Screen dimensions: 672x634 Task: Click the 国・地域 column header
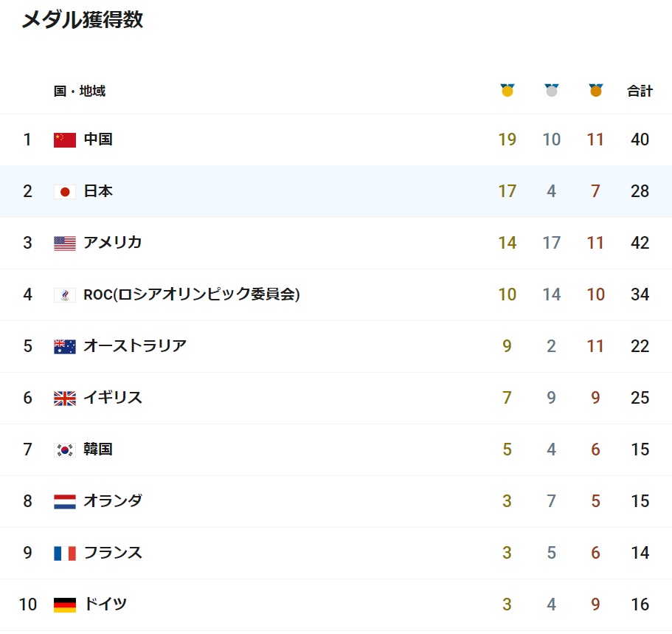79,91
